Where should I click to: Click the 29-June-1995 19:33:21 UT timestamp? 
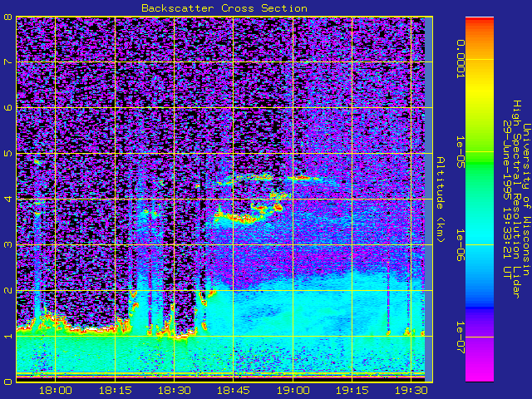click(507, 199)
